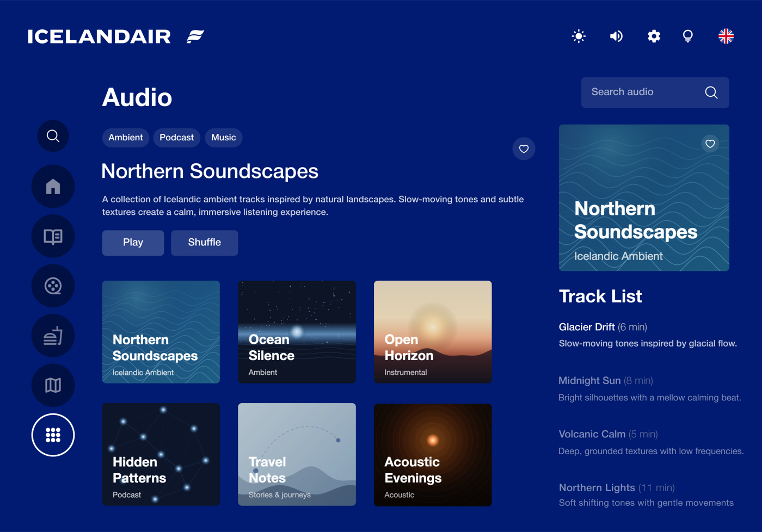Change language via UK flag icon

726,36
